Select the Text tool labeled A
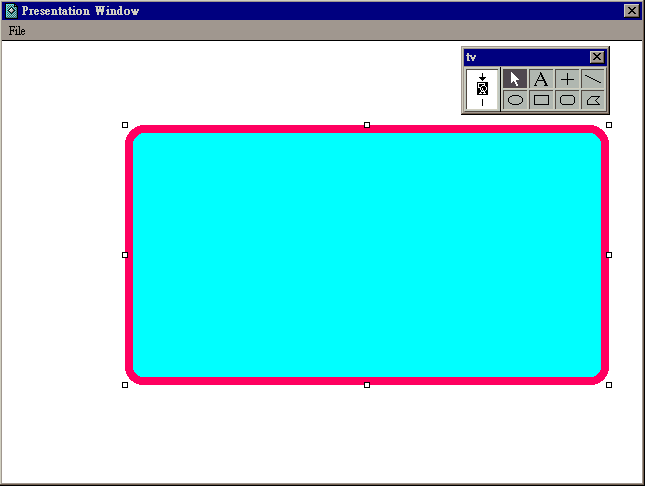Screen dimensions: 645x486 541,79
